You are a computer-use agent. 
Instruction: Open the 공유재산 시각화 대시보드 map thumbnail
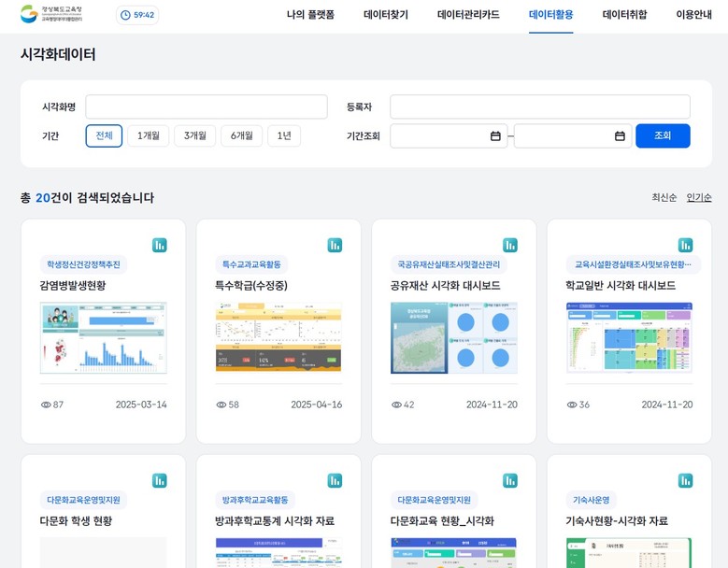(x=453, y=337)
